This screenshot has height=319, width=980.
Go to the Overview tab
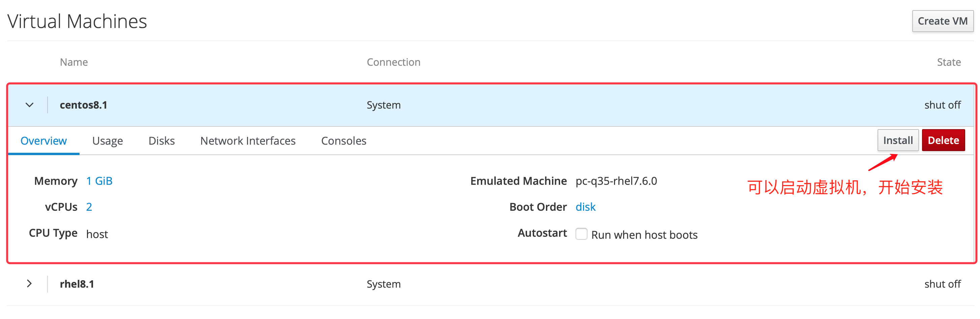pos(43,141)
